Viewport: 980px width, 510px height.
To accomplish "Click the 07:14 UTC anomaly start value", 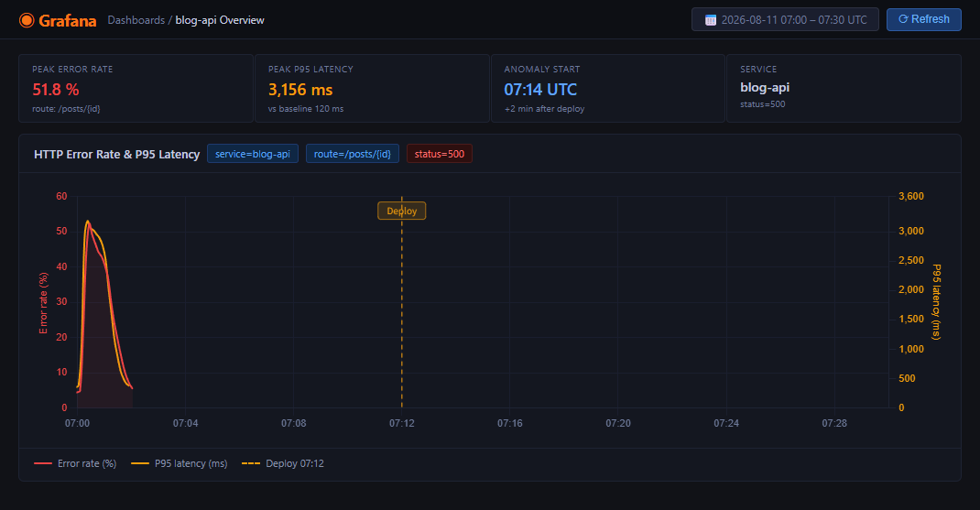I will 540,90.
